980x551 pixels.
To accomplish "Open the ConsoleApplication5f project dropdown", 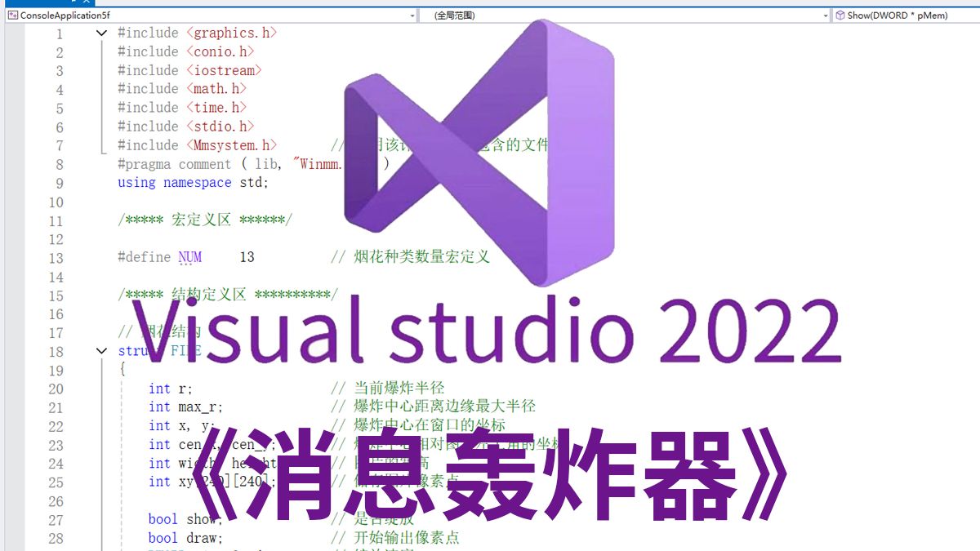I will click(x=211, y=15).
